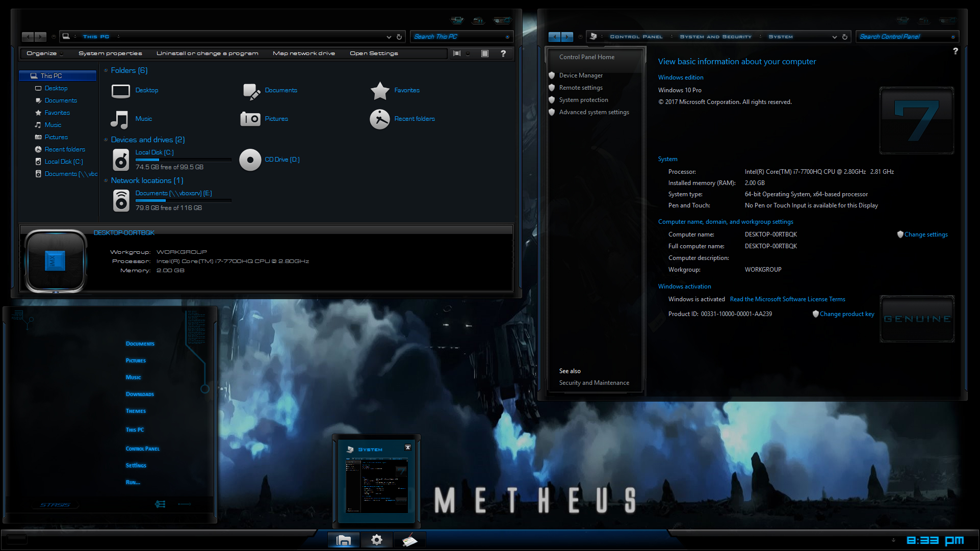Select This PC in the navigation pane
This screenshot has height=551, width=980.
tap(51, 75)
